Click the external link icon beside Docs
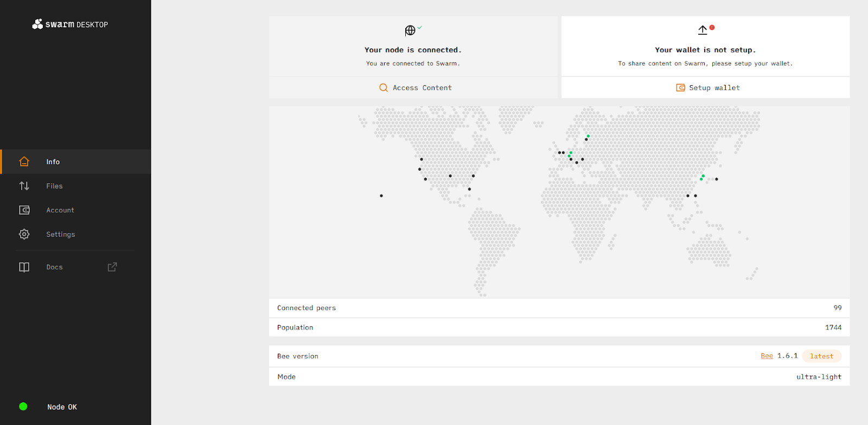 [x=112, y=267]
